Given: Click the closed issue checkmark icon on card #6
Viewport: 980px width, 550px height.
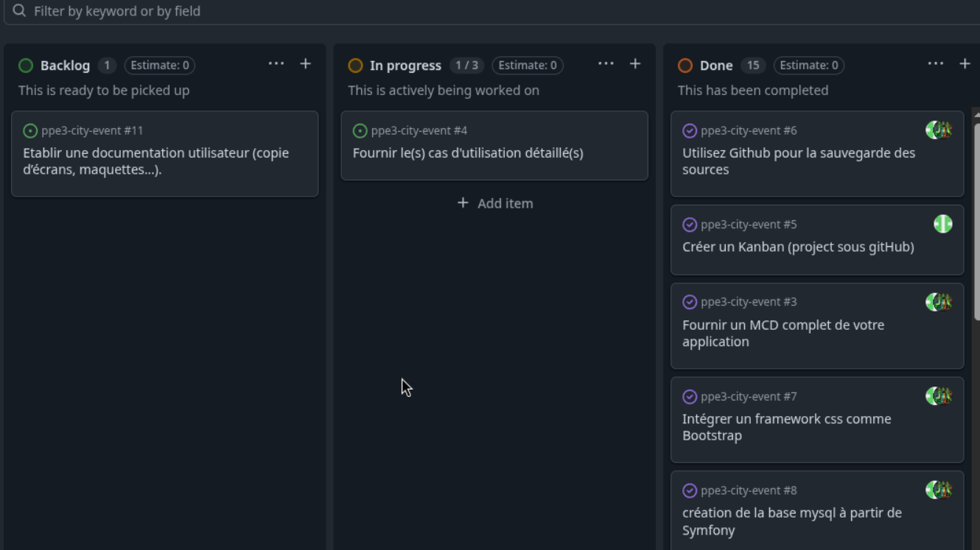Looking at the screenshot, I should click(x=690, y=130).
